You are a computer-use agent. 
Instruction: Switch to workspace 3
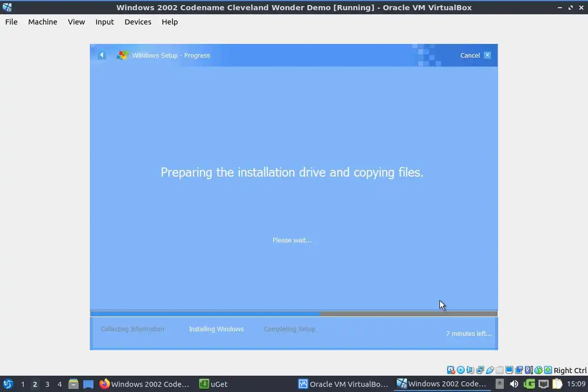[47, 384]
